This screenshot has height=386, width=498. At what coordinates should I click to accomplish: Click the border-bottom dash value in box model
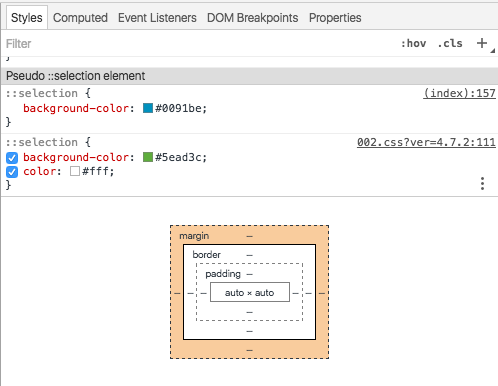(250, 331)
